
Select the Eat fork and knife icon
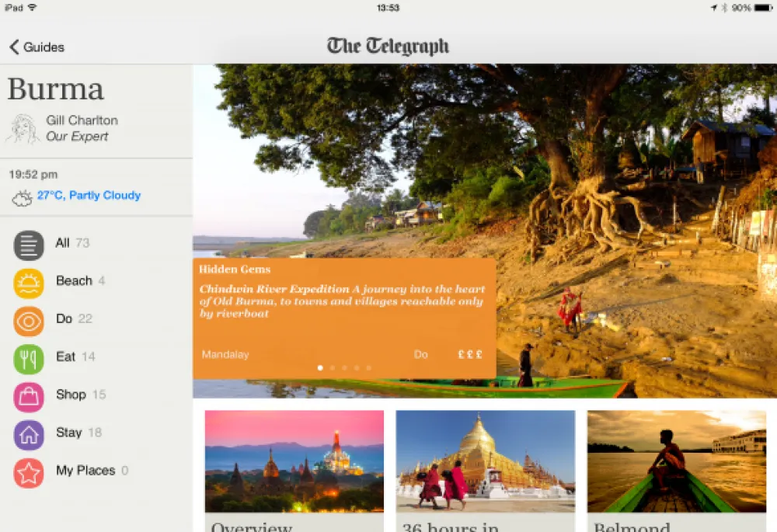point(29,359)
